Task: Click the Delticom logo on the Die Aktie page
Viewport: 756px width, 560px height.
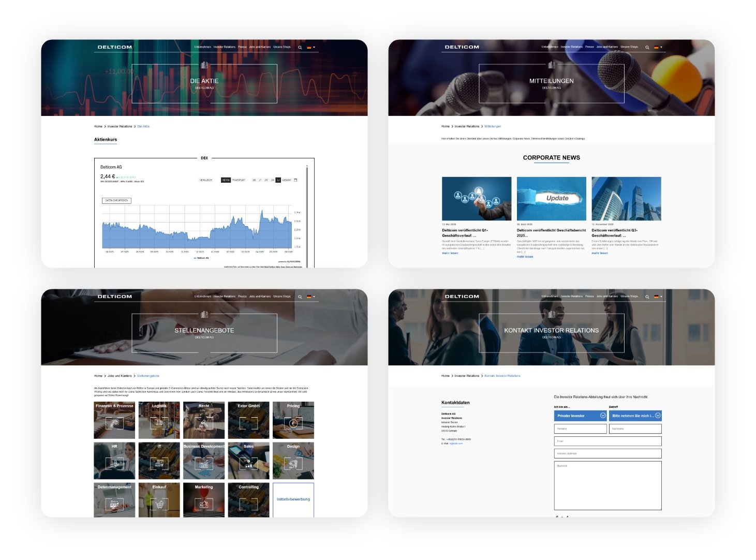Action: pyautogui.click(x=114, y=47)
